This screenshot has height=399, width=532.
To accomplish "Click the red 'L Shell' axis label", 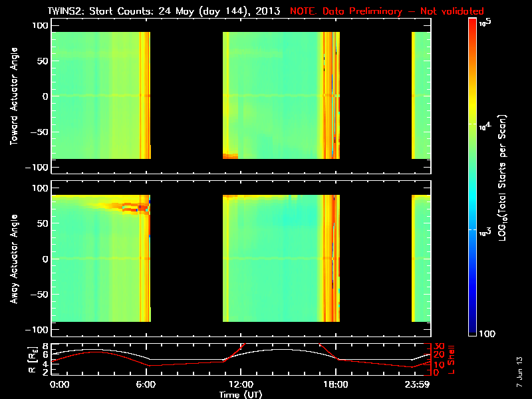I will [450, 358].
